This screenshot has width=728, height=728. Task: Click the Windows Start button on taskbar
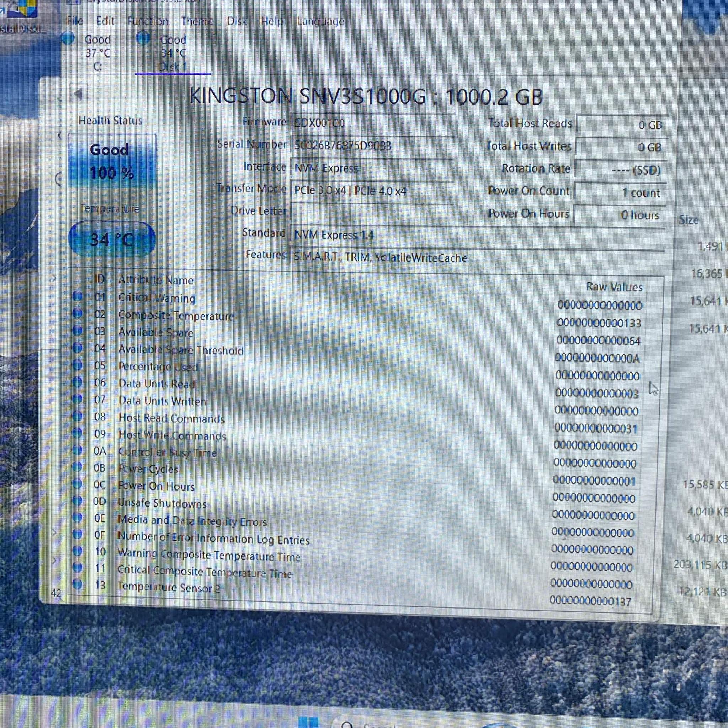(308, 722)
